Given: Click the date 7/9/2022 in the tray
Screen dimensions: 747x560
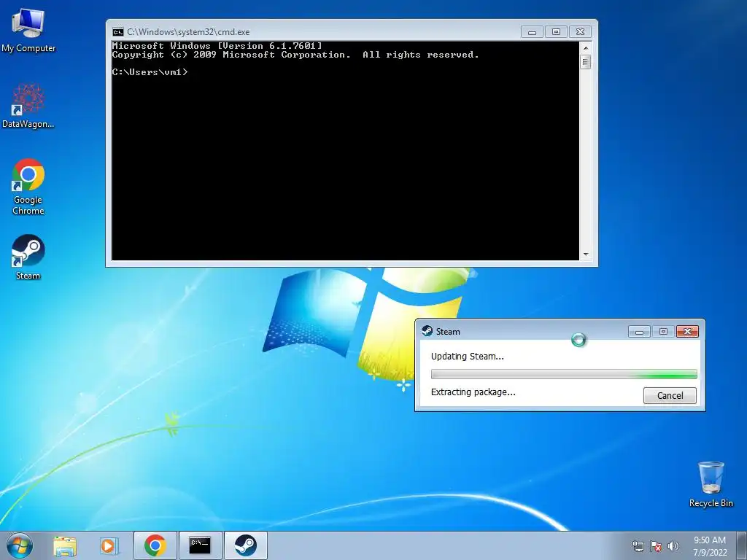Looking at the screenshot, I should [x=710, y=553].
